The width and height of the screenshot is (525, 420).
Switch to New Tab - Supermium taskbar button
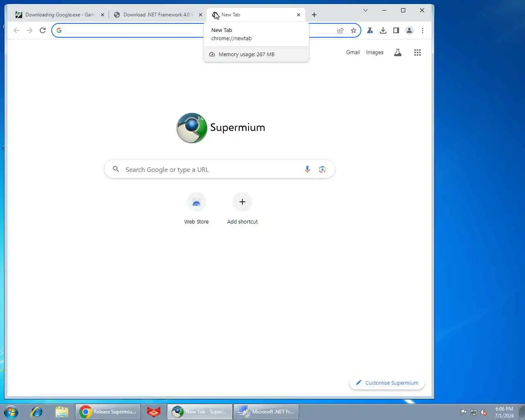[x=200, y=412]
